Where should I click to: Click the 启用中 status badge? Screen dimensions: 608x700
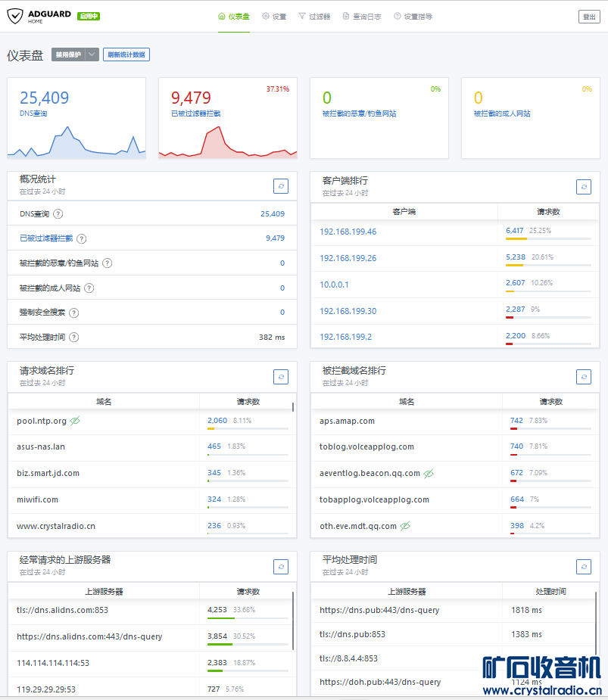click(x=89, y=17)
